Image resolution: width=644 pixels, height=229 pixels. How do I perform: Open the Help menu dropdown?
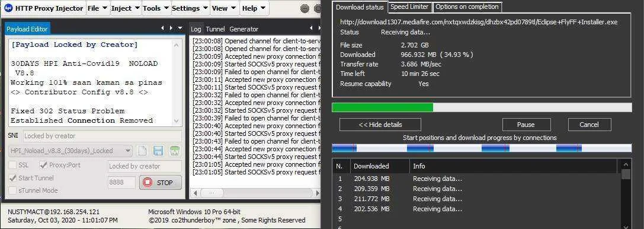[x=254, y=8]
